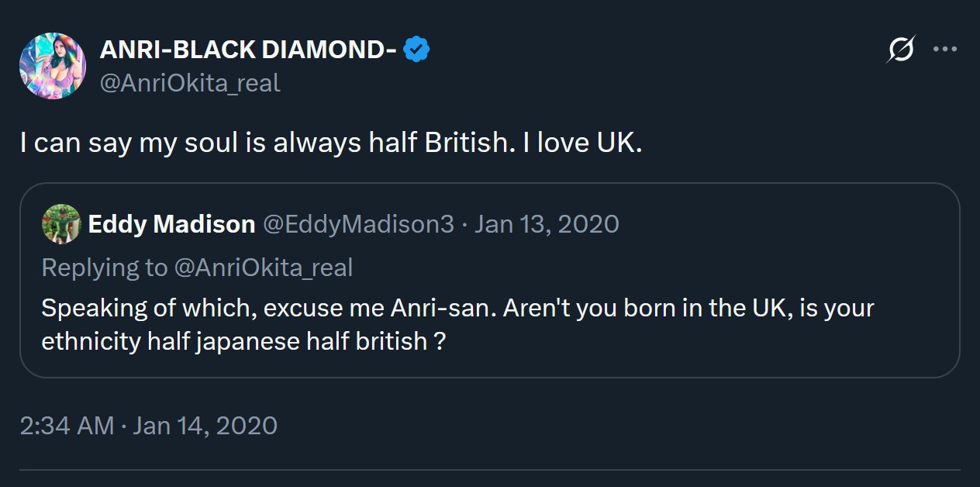Click @AnriOkita_real in the Replying to line
Image resolution: width=980 pixels, height=487 pixels.
point(264,268)
